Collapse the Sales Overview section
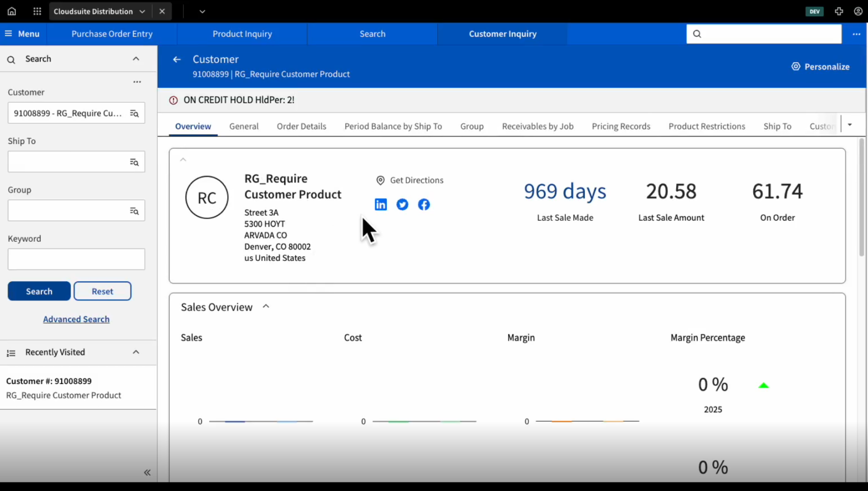 click(266, 306)
